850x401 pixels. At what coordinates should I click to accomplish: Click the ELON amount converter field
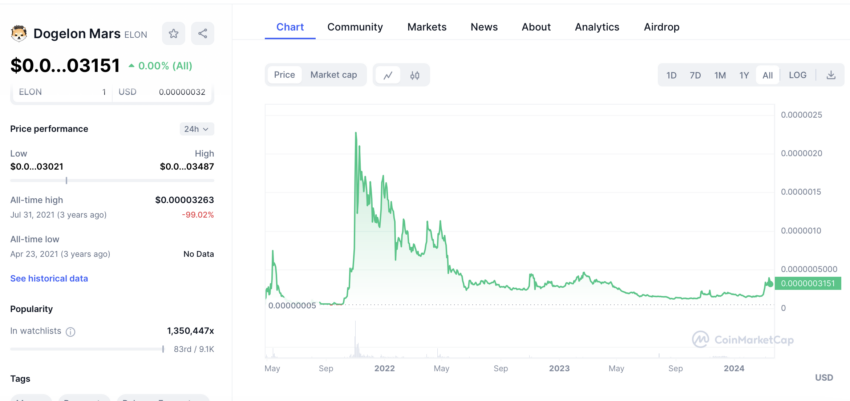pos(62,92)
